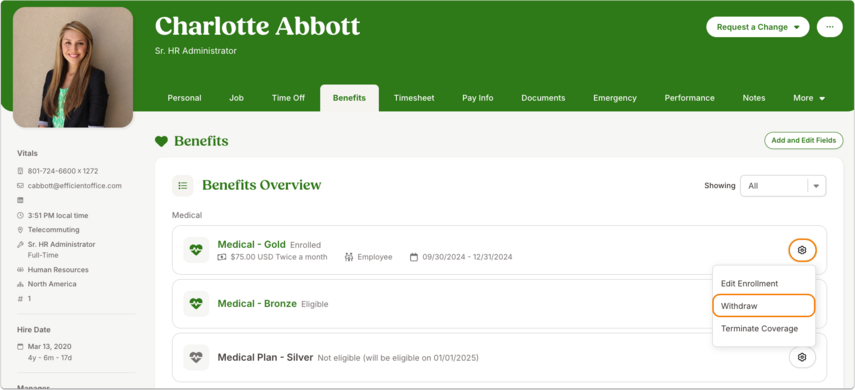The width and height of the screenshot is (855, 390).
Task: Click the division icon beside North America
Action: [x=20, y=284]
